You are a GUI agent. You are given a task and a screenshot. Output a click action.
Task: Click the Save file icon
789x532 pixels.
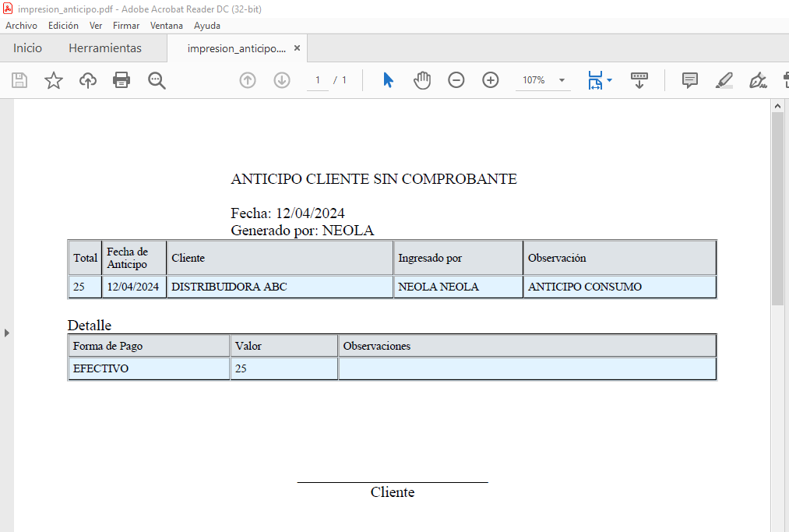[19, 80]
